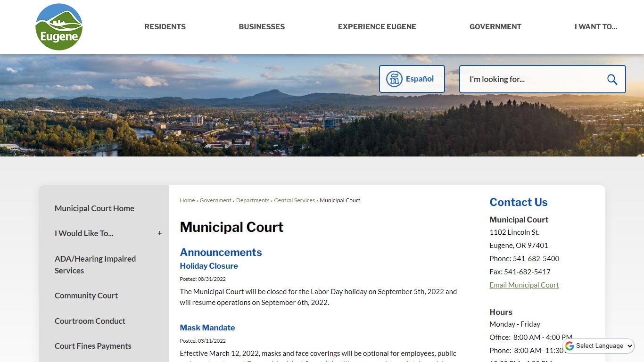
Task: Click the fax number 541-682-5417
Action: point(527,271)
